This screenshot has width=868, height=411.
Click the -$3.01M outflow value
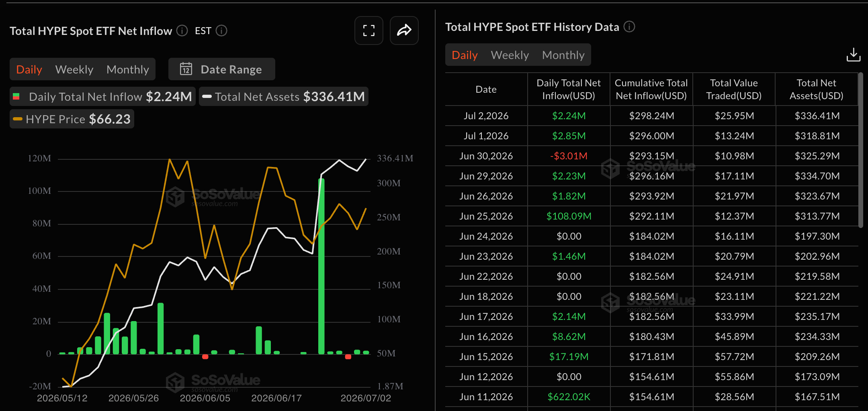click(569, 156)
